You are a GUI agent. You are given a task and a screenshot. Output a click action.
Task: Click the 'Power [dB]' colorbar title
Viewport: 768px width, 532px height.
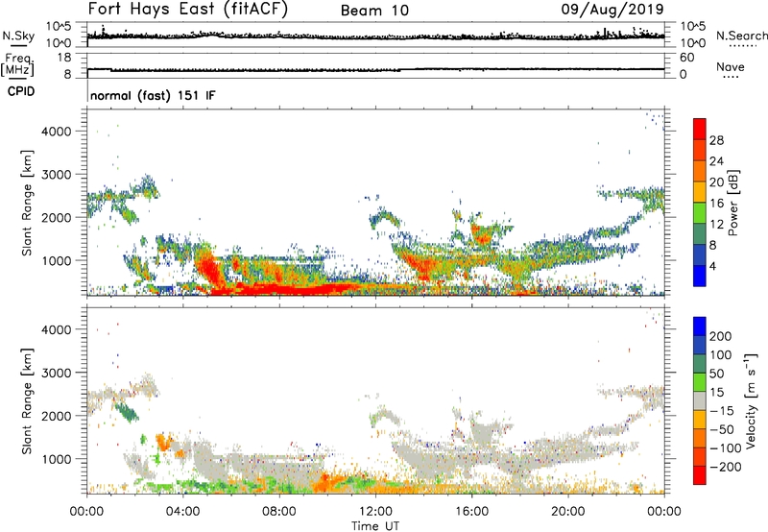point(732,203)
